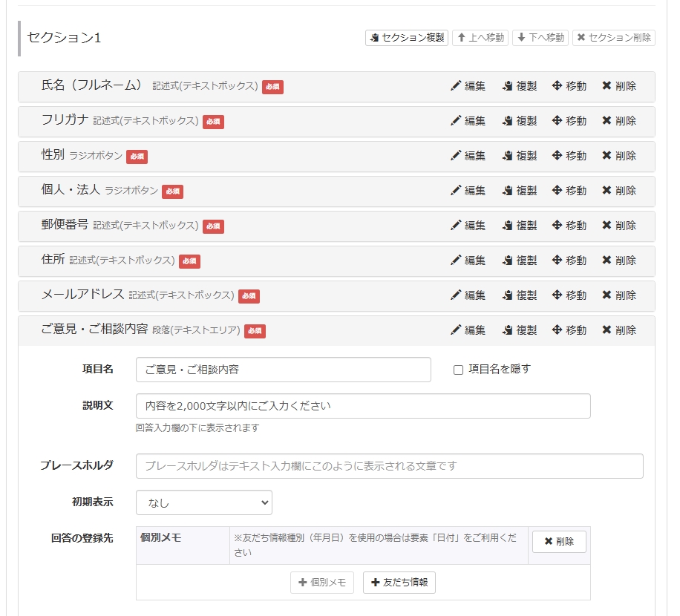Add a 友だち情報 registration target

(x=399, y=583)
